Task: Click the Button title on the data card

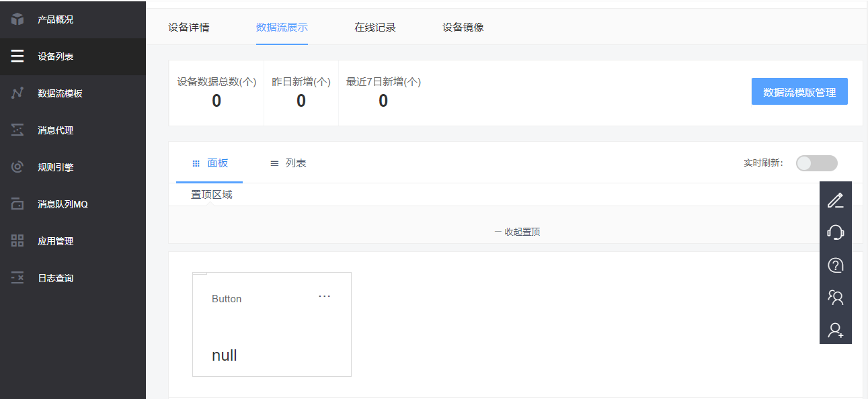Action: point(227,299)
